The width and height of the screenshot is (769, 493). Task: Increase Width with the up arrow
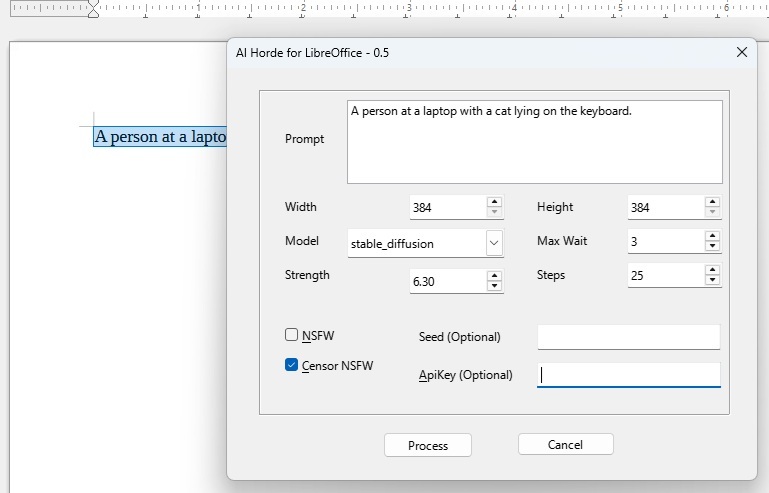tap(494, 202)
